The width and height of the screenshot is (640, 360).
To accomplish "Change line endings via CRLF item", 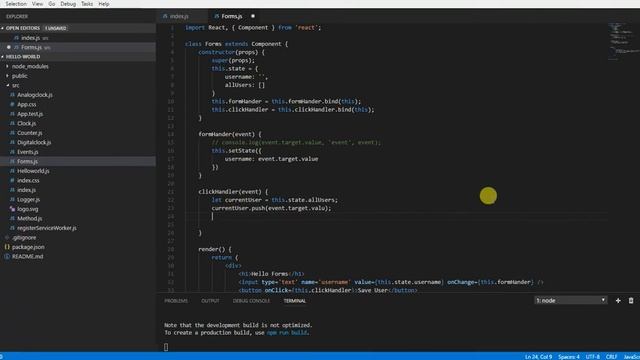I will click(x=611, y=357).
